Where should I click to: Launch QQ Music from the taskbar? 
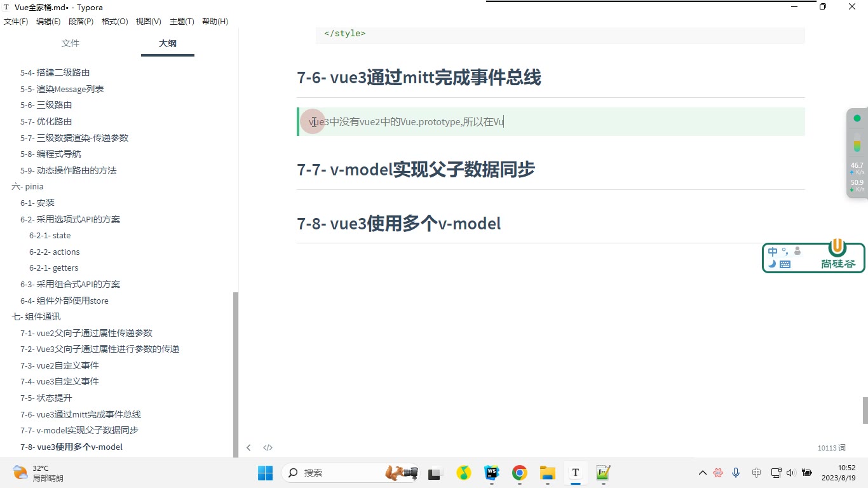[x=464, y=473]
